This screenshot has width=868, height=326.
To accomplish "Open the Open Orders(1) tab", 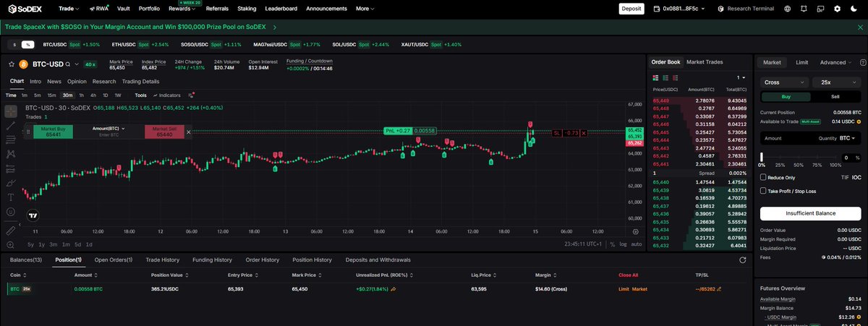I will point(113,259).
